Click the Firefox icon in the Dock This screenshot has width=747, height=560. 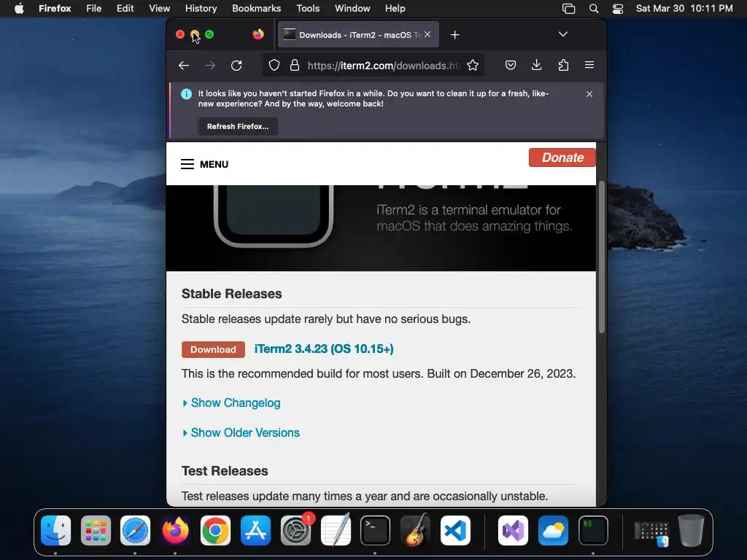[175, 531]
